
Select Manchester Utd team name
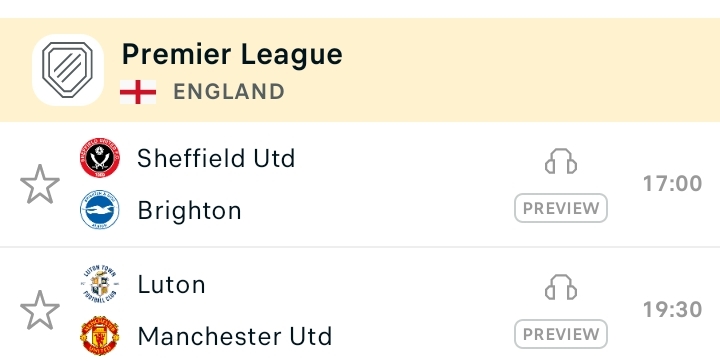[235, 337]
